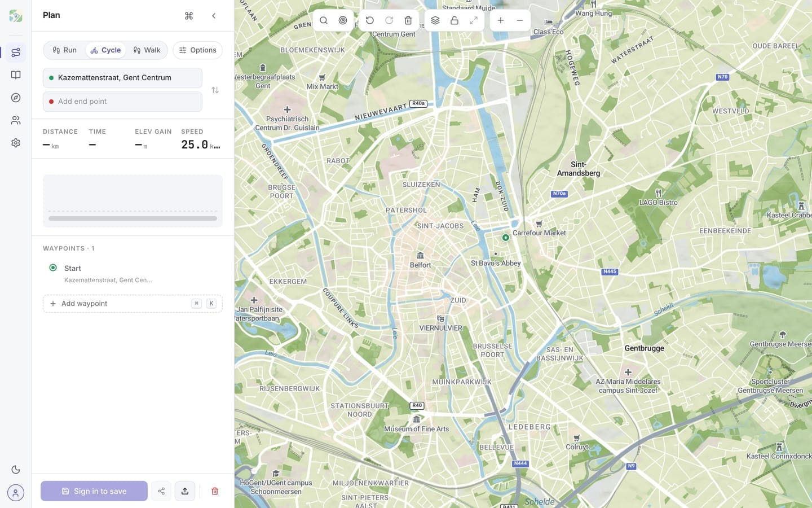The image size is (812, 508).
Task: Click the app logo in sidebar
Action: coord(16,16)
